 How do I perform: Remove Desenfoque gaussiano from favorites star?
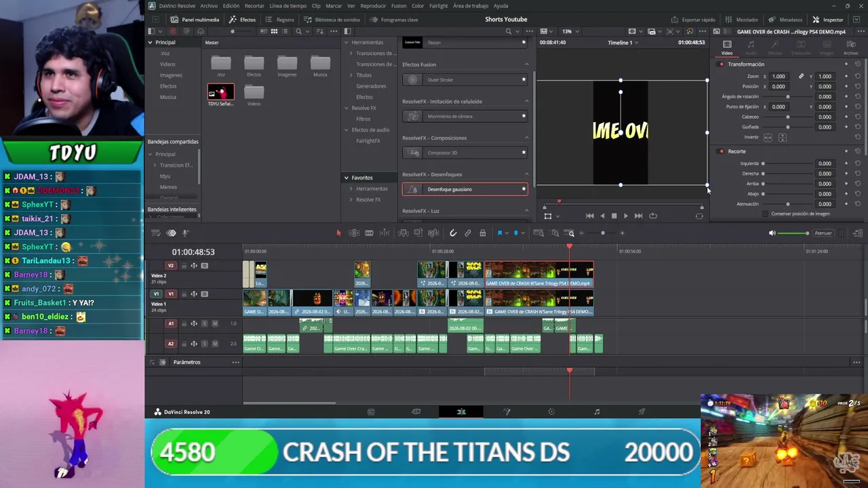[524, 189]
